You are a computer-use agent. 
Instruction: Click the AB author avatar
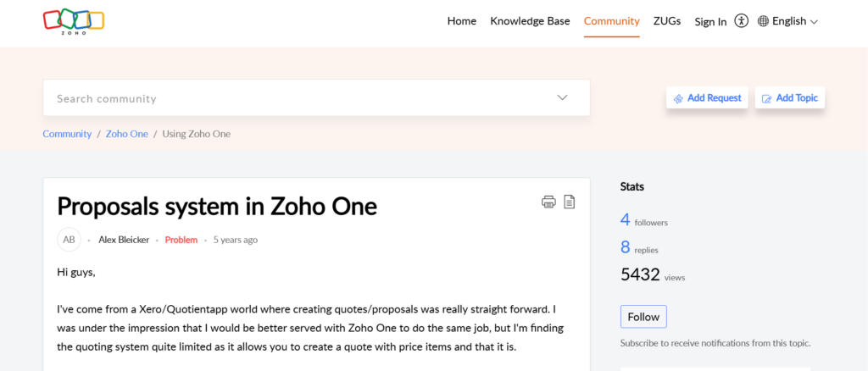click(69, 240)
